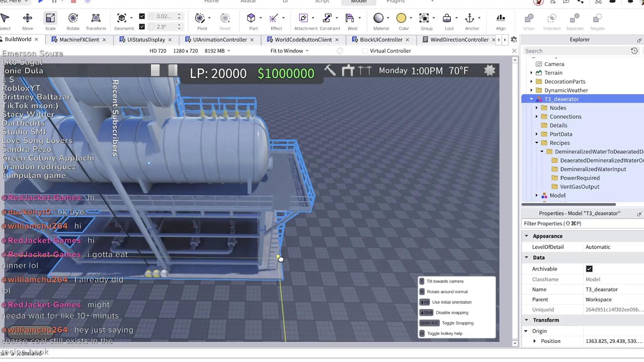The image size is (644, 362).
Task: Expand the Position property row
Action: tap(534, 341)
